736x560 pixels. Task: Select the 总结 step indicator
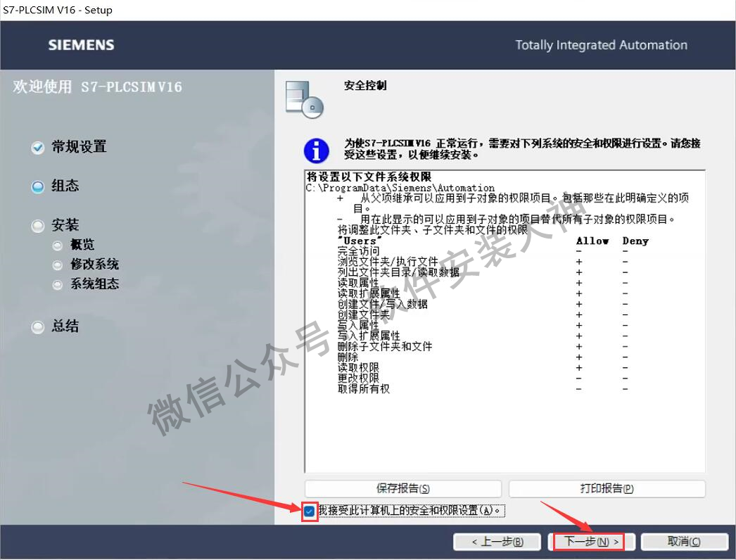tap(37, 327)
